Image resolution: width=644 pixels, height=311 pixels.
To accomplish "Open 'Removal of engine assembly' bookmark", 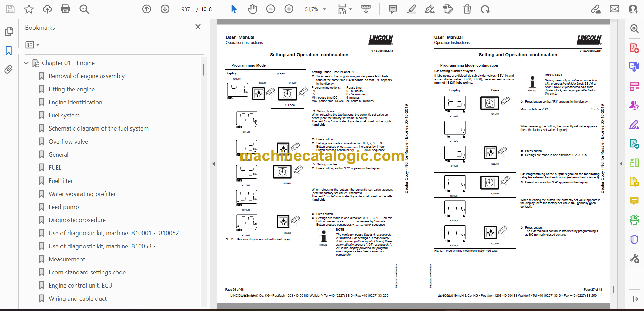I will coord(87,76).
